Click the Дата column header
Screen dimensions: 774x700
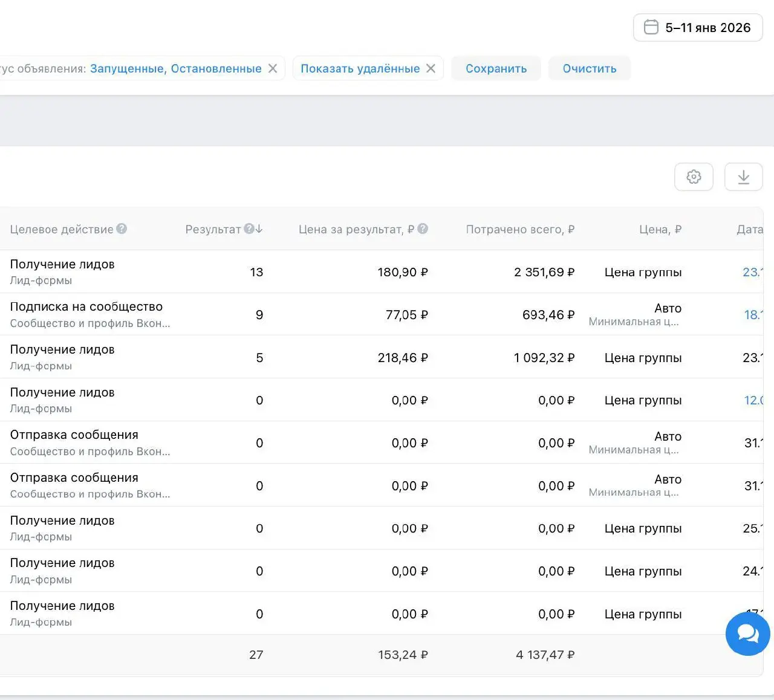click(x=750, y=230)
